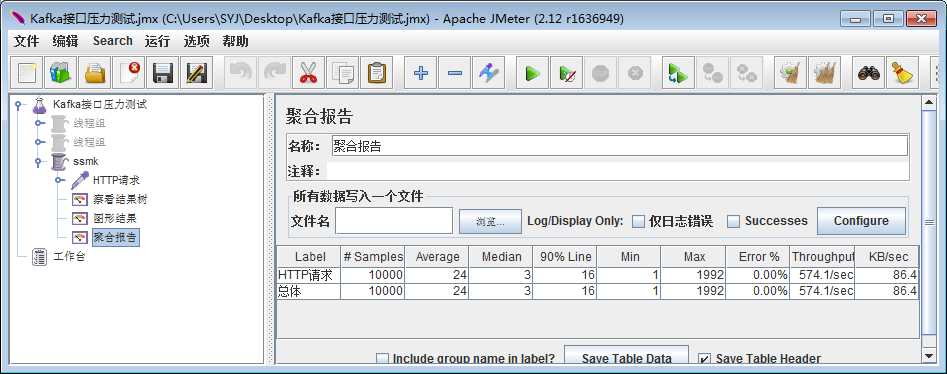Open the 帮助 menu
947x374 pixels.
pos(235,41)
